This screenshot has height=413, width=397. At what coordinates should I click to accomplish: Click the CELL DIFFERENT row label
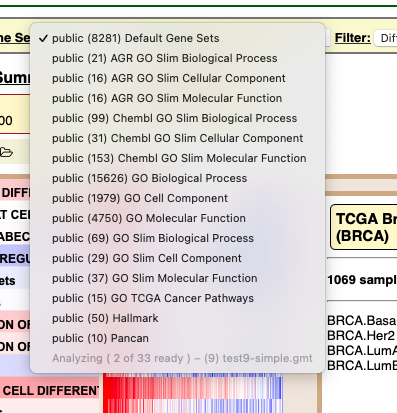pos(50,391)
